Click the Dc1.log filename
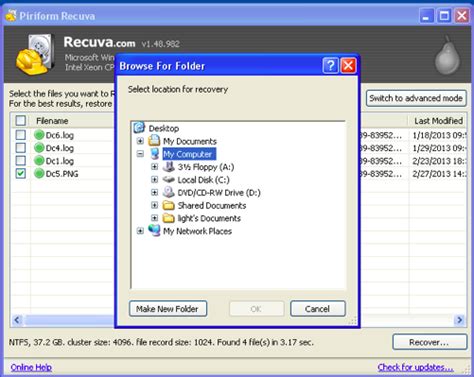 (x=60, y=161)
